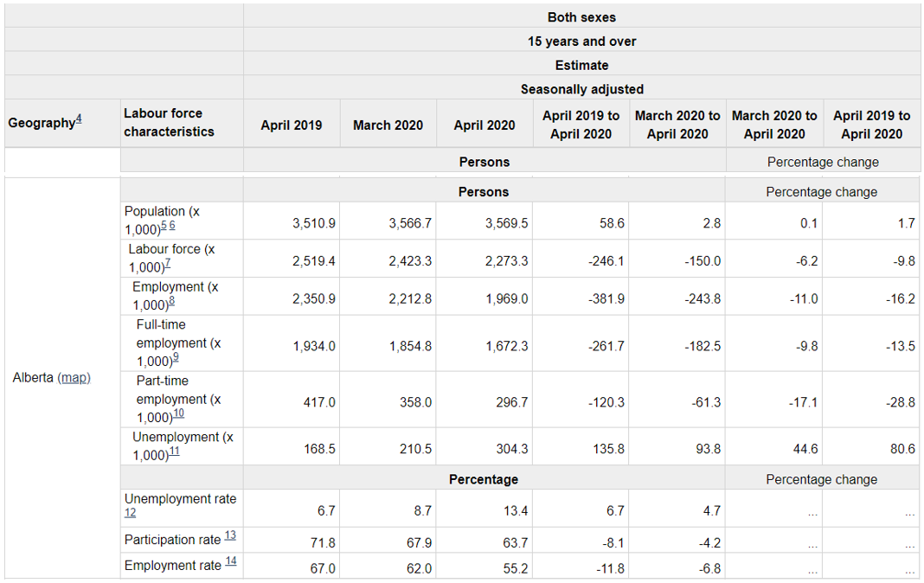Image resolution: width=924 pixels, height=583 pixels.
Task: Select the Part-time change -120.3
Action: [x=606, y=402]
